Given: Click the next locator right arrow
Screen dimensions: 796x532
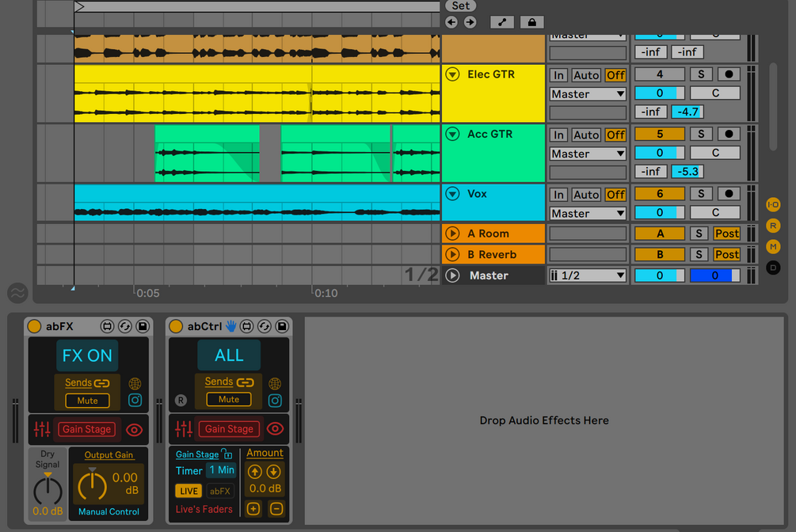Looking at the screenshot, I should 470,22.
